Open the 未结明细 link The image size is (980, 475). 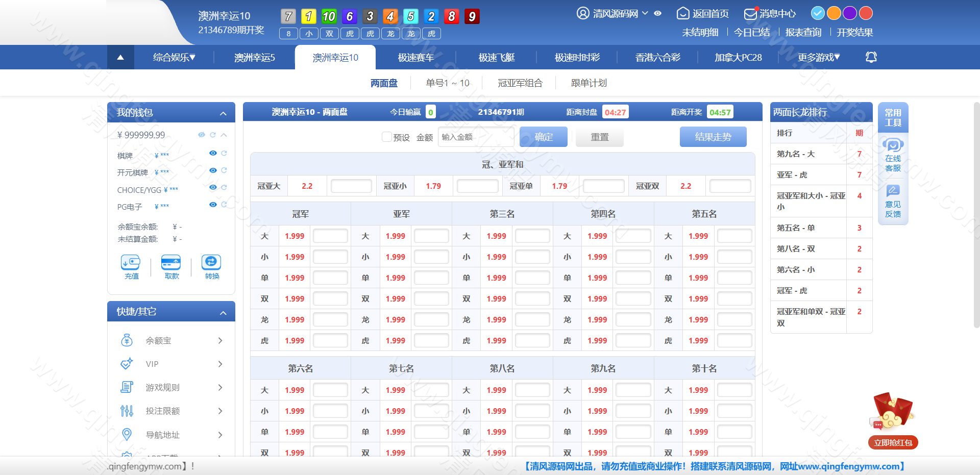pos(700,32)
